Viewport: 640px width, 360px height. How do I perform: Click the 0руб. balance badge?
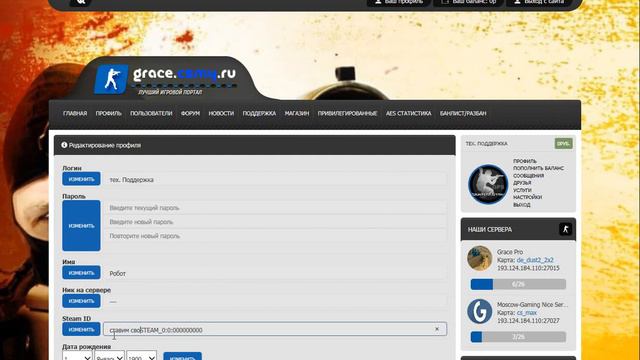pyautogui.click(x=563, y=143)
